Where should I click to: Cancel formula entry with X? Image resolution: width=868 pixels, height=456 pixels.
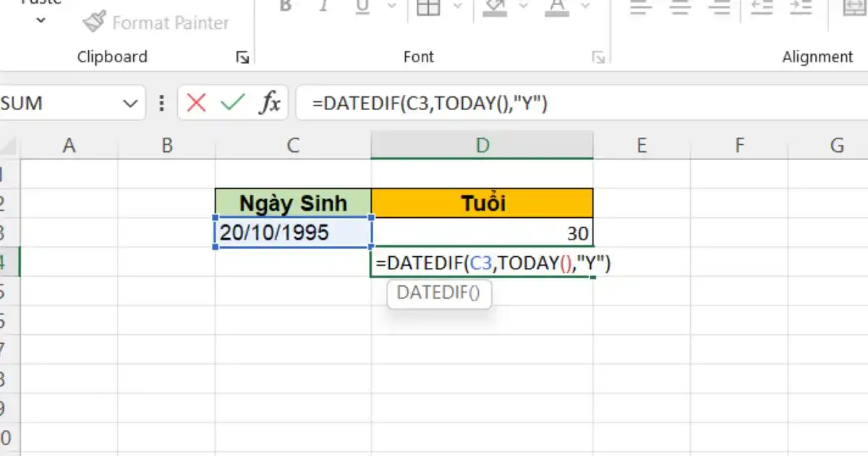(196, 103)
